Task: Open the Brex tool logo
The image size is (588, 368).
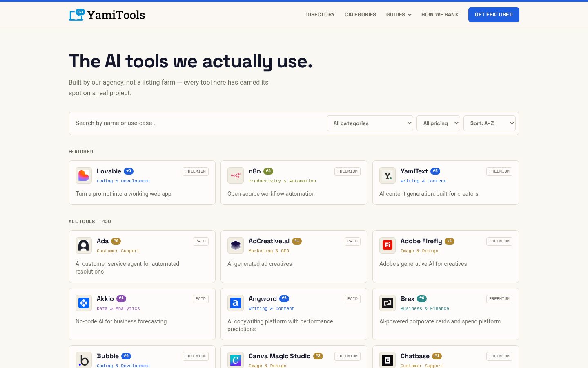Action: [388, 303]
